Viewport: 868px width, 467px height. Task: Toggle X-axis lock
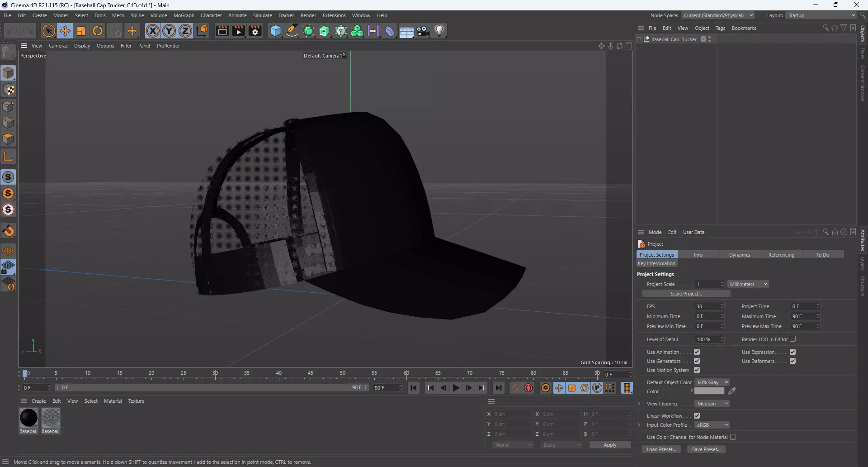[x=153, y=31]
